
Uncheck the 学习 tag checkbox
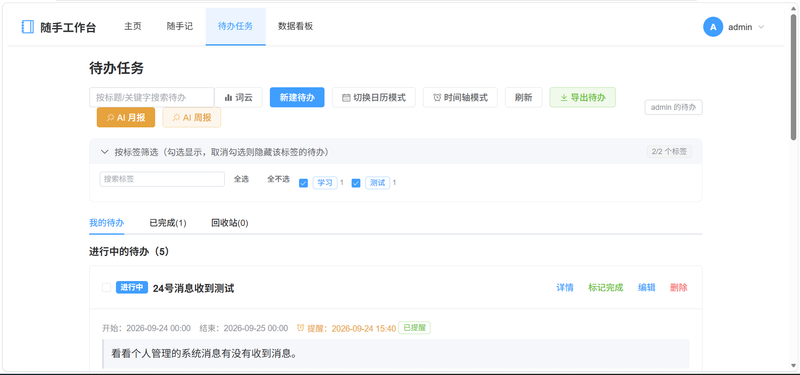tap(303, 183)
